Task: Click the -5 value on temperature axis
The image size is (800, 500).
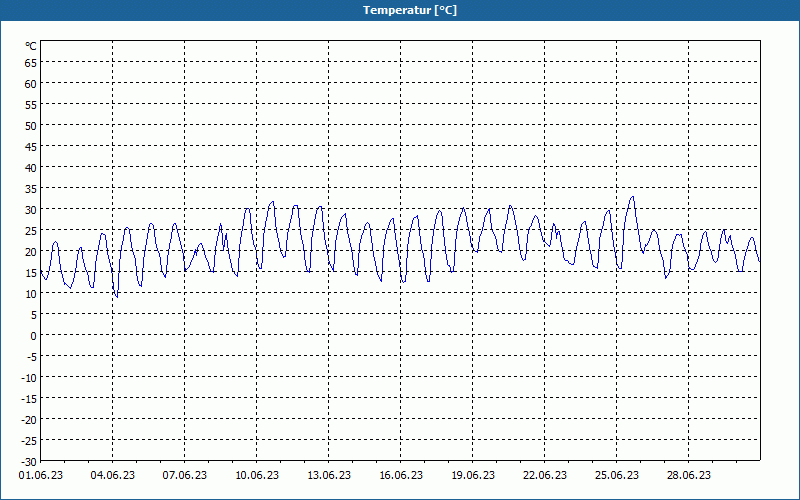Action: click(32, 357)
